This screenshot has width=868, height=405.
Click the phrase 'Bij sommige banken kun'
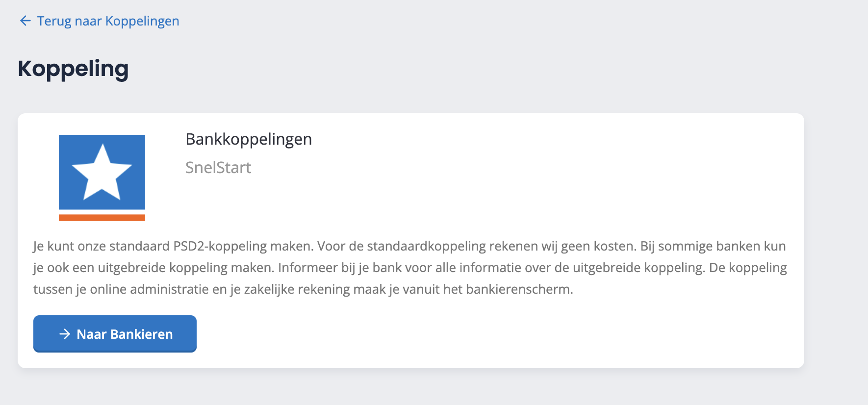(713, 246)
